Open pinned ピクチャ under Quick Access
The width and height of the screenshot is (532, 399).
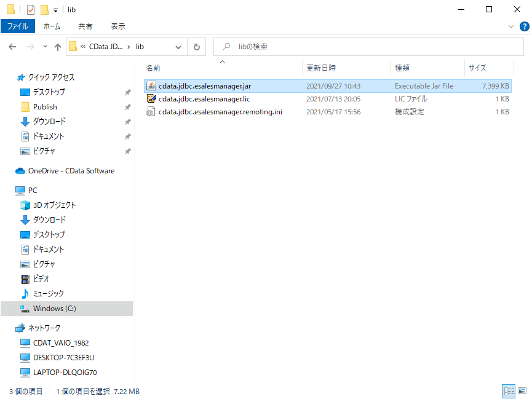pos(44,151)
